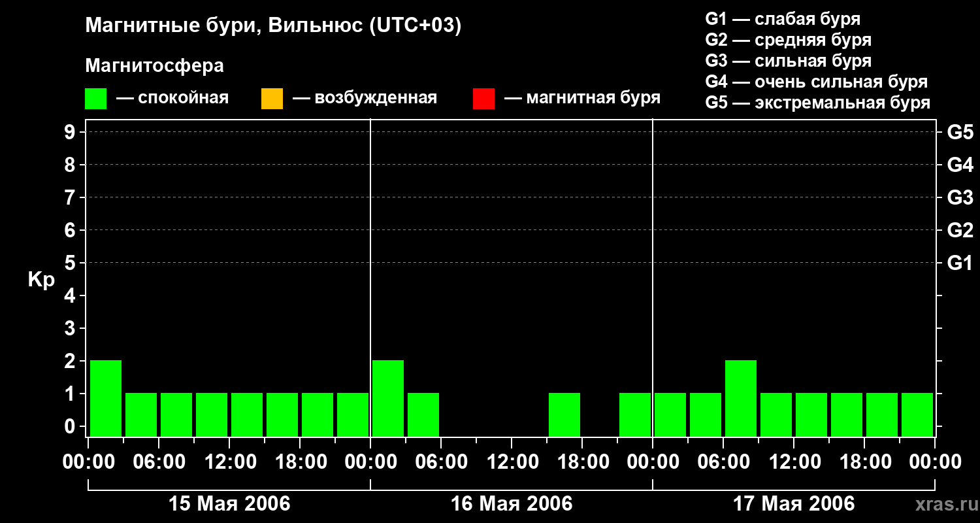This screenshot has width=980, height=523.
Task: Select the chart title "Магнитные бури, Вильнюс (UTC+03)"
Action: click(x=273, y=26)
